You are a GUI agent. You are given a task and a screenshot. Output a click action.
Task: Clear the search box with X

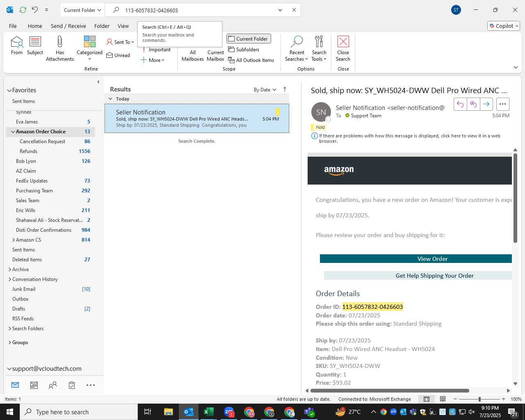pos(294,10)
